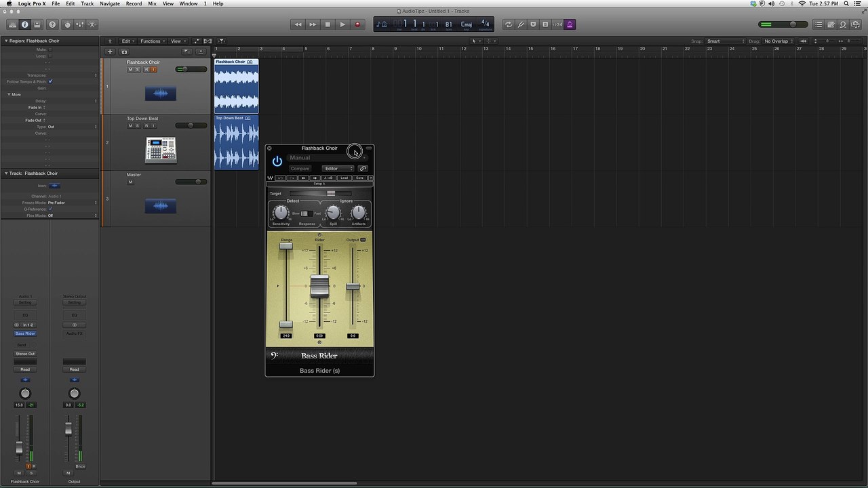Viewport: 868px width, 488px height.
Task: Click the Waves A->B copy button
Action: pos(329,178)
